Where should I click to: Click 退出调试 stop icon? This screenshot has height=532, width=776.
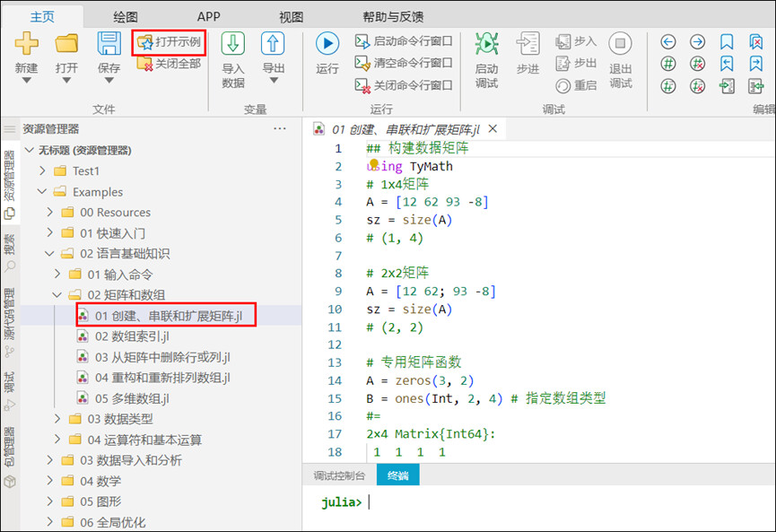[620, 44]
